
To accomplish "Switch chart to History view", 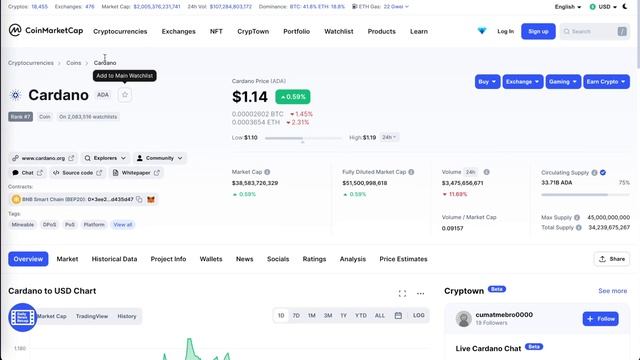I will (x=127, y=316).
